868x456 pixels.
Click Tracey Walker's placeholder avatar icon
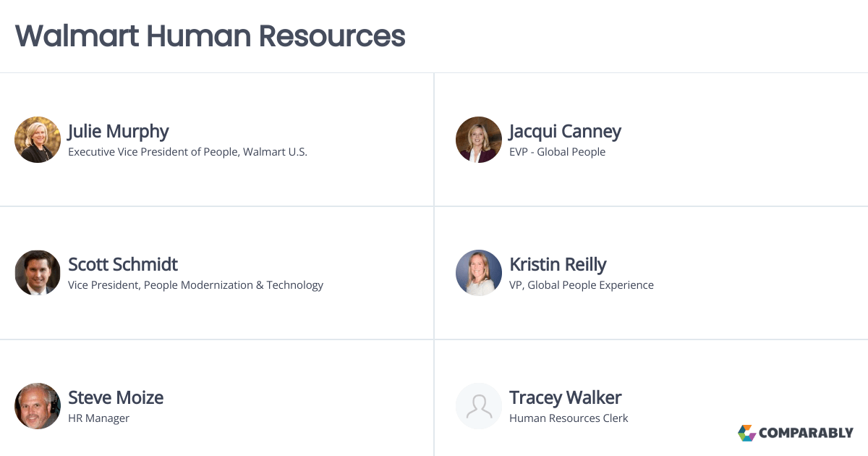pos(479,406)
